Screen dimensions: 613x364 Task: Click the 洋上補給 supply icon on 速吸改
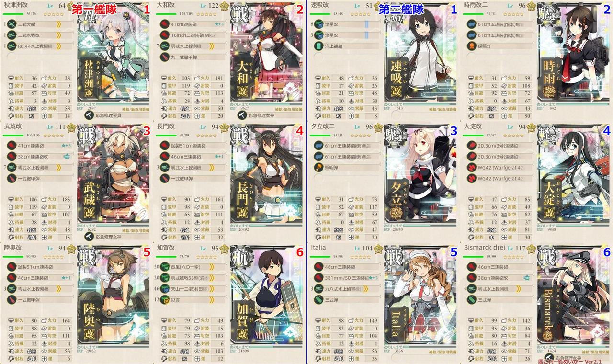pos(317,46)
